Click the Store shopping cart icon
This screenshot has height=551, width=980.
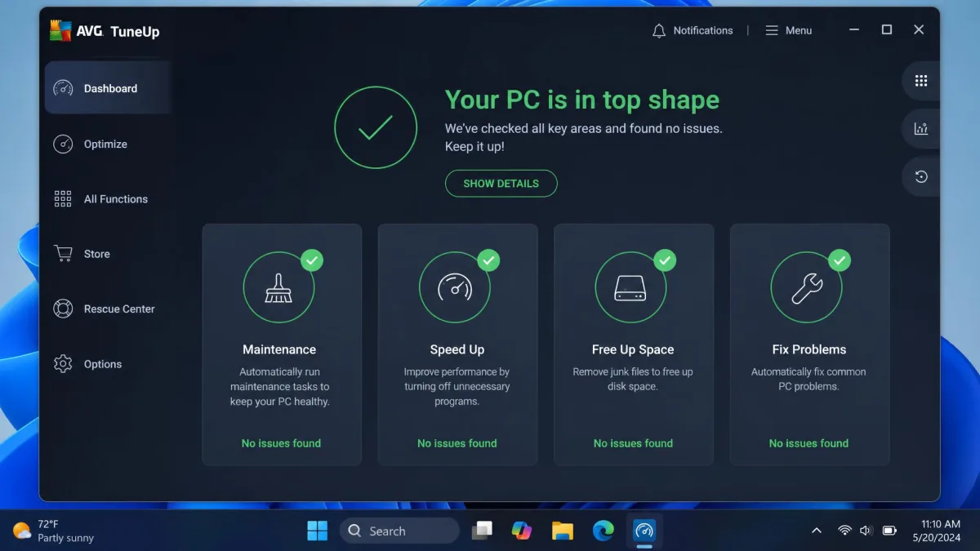tap(63, 254)
